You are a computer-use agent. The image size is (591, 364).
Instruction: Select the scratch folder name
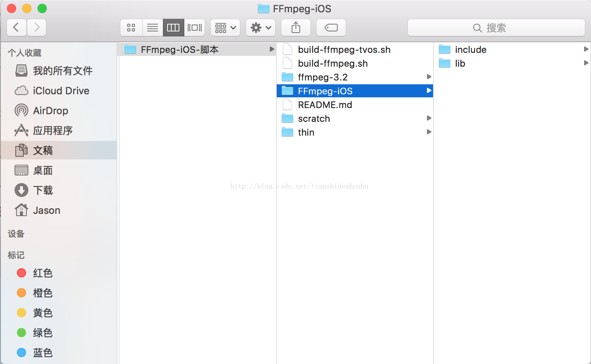314,119
